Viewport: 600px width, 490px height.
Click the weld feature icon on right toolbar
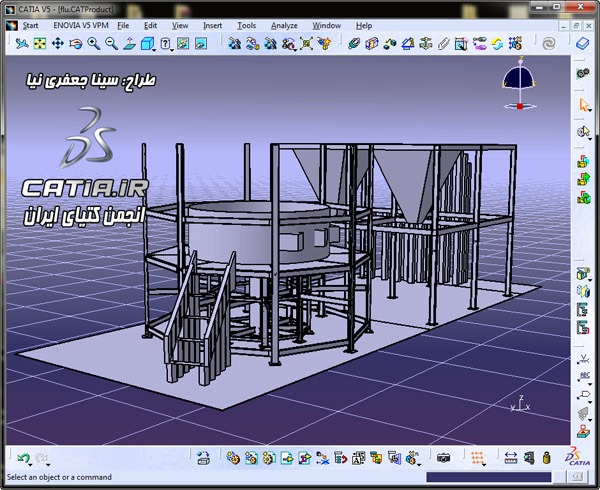[583, 360]
